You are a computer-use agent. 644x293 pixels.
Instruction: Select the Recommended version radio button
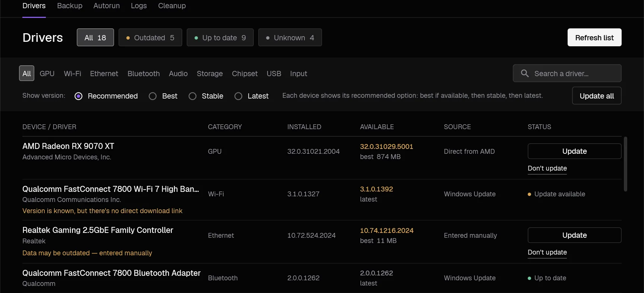(x=79, y=96)
